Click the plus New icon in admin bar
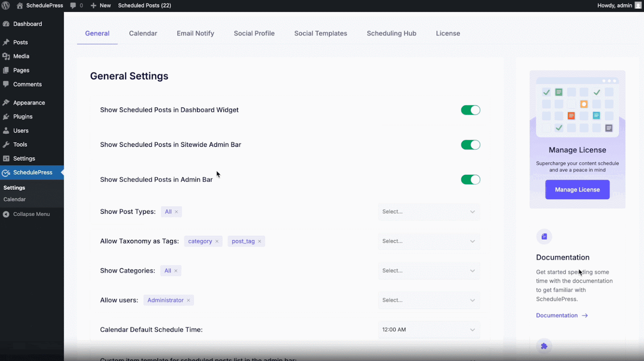 [93, 6]
